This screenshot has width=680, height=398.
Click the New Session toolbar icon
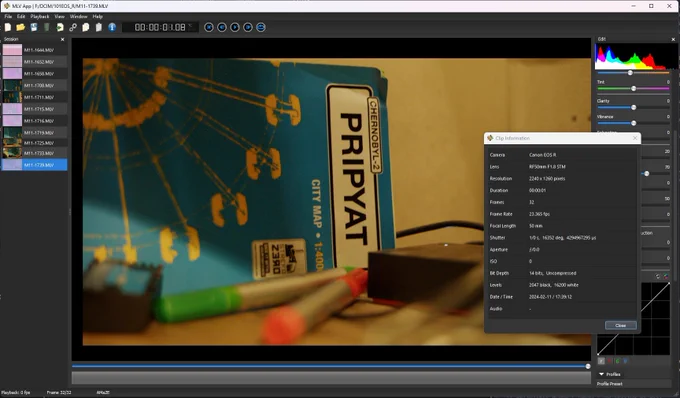[x=8, y=27]
